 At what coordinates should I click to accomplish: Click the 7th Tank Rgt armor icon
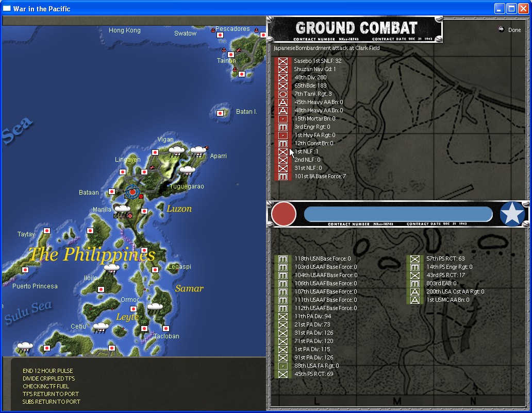pos(283,94)
